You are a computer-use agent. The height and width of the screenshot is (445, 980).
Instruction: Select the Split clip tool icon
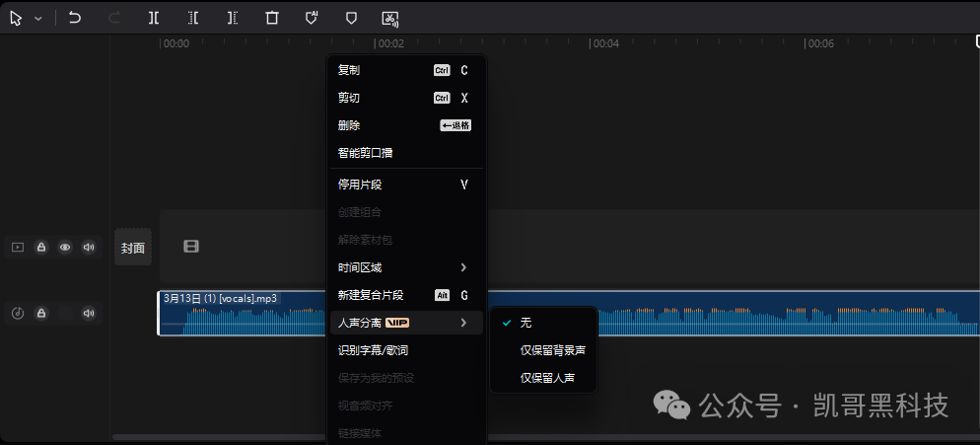tap(154, 18)
